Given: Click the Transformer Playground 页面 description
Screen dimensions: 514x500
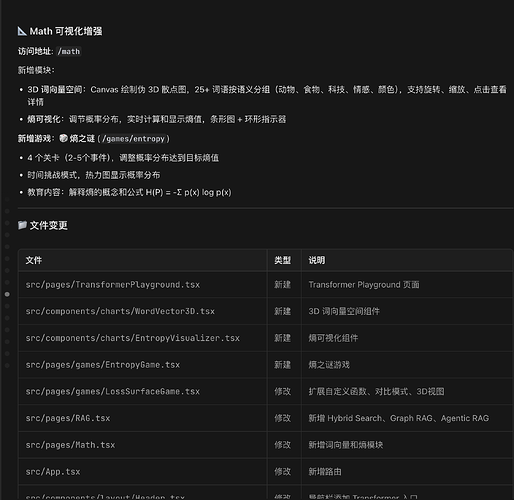Looking at the screenshot, I should click(364, 285).
